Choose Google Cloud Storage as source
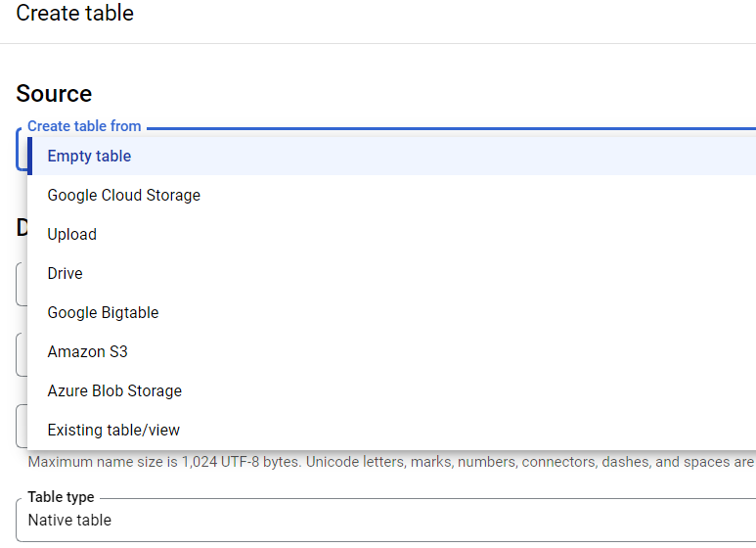This screenshot has width=756, height=548. point(391,195)
